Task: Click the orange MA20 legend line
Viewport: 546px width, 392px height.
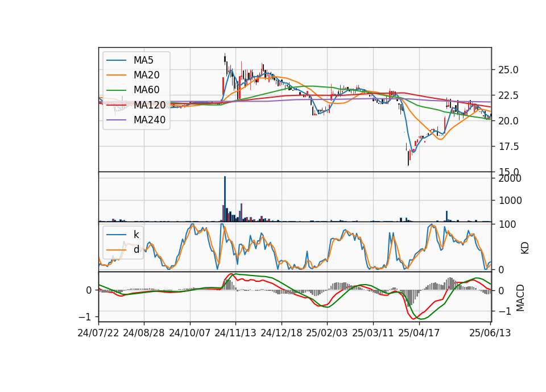Action: pyautogui.click(x=116, y=75)
